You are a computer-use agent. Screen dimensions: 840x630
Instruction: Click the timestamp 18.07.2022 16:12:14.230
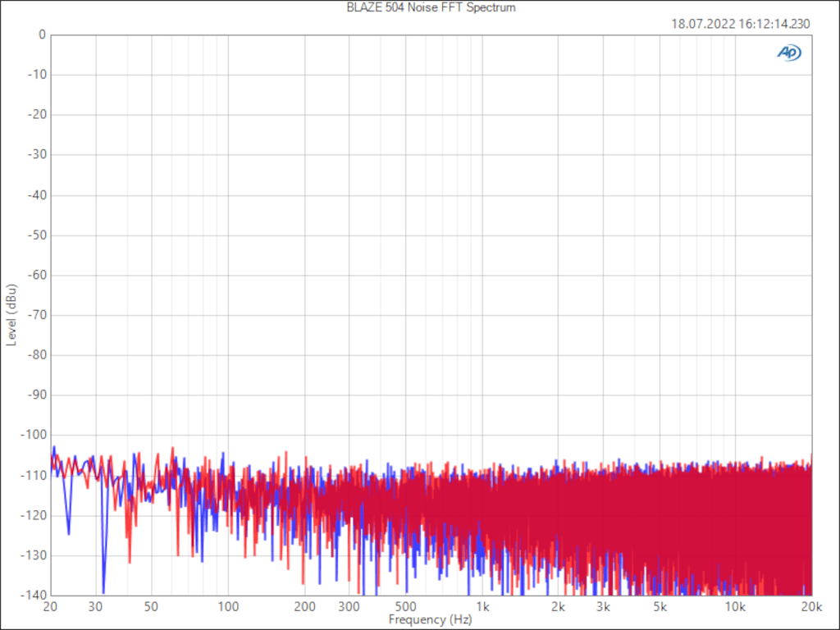coord(741,24)
